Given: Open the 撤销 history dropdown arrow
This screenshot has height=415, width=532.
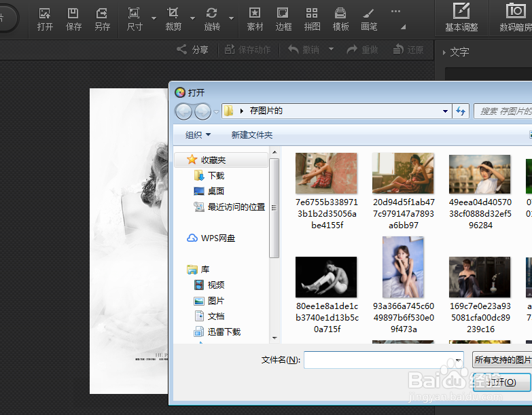Looking at the screenshot, I should pos(331,50).
